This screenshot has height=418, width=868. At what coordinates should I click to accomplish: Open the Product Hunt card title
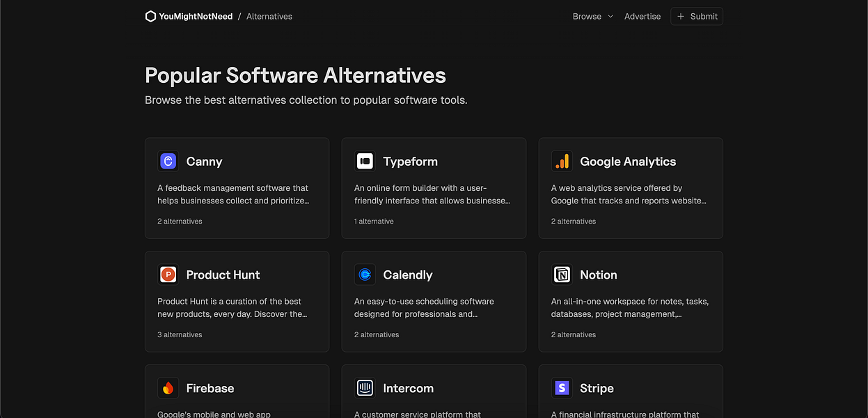pyautogui.click(x=223, y=275)
